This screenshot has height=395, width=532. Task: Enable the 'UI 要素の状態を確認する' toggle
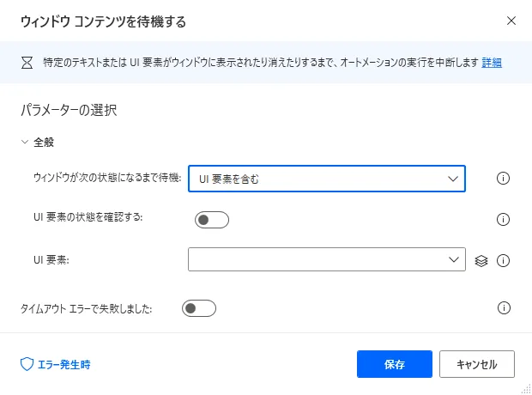(x=212, y=220)
